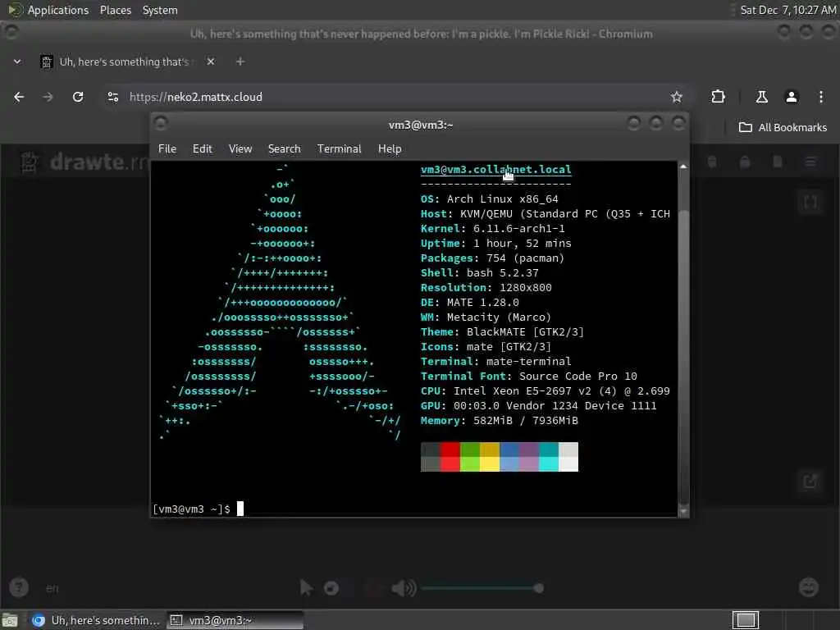Click the neko help question mark icon

coord(19,587)
